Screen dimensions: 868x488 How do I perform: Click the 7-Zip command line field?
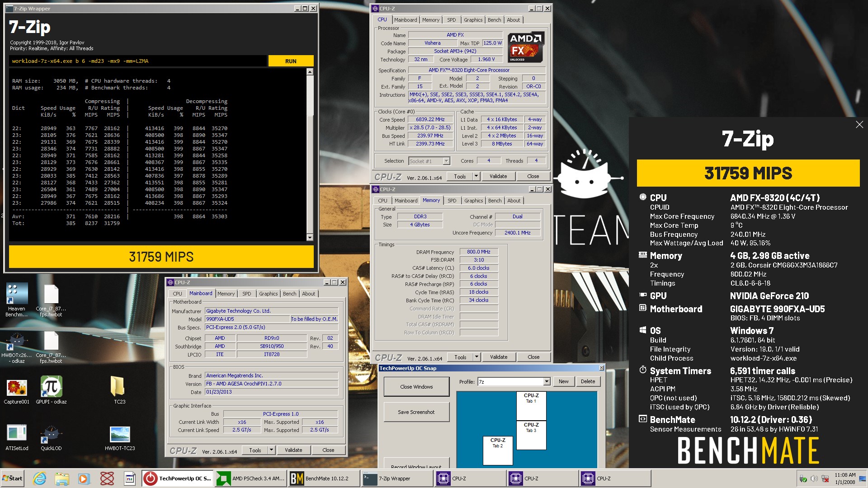(137, 61)
